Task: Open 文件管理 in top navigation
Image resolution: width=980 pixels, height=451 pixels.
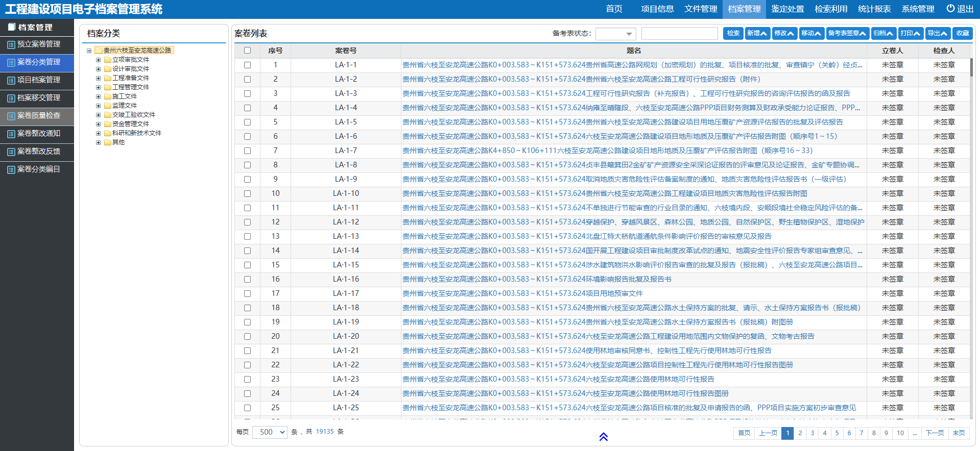Action: tap(701, 9)
